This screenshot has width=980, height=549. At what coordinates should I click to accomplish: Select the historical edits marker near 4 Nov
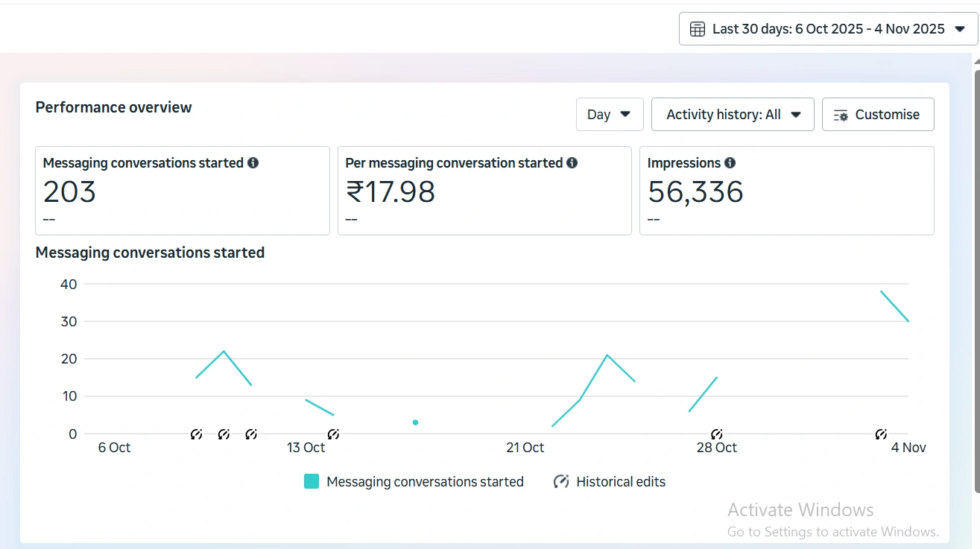pyautogui.click(x=881, y=434)
